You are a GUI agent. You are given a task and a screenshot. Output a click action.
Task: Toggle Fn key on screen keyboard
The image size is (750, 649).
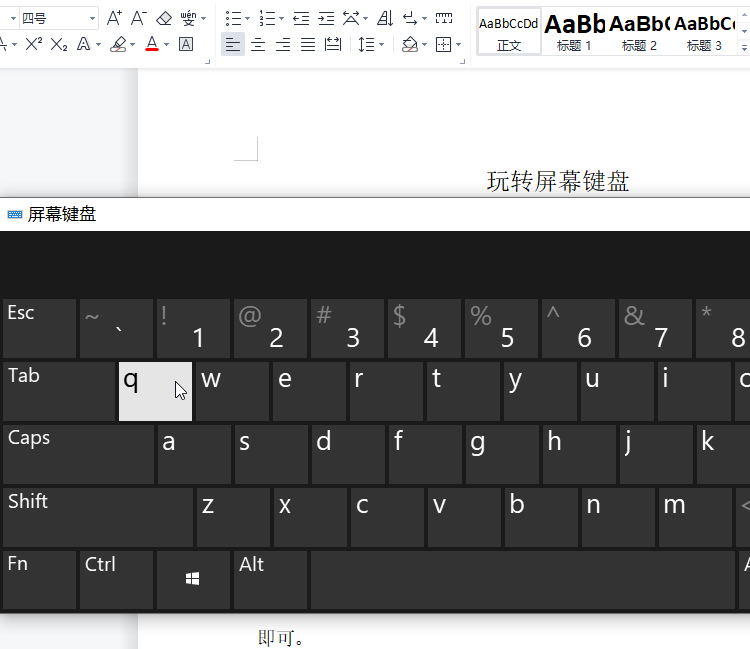40,580
